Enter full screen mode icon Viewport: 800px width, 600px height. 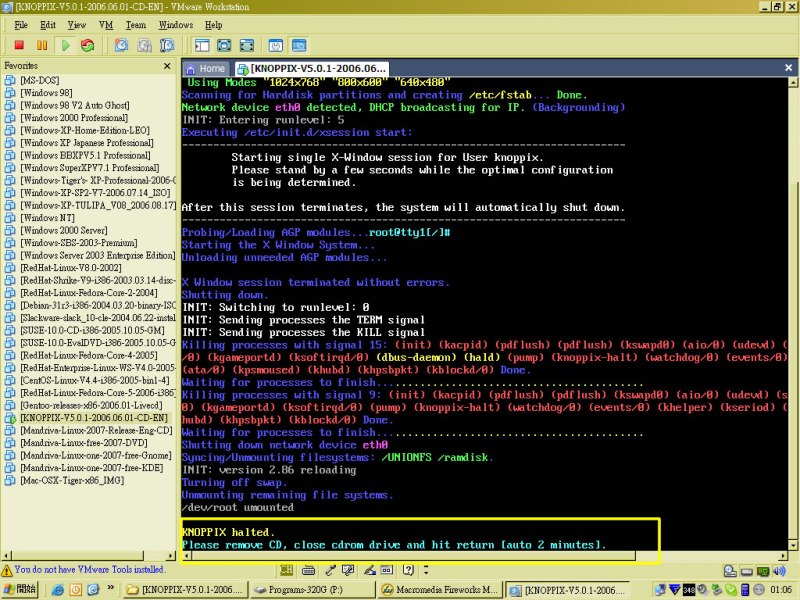tap(247, 45)
